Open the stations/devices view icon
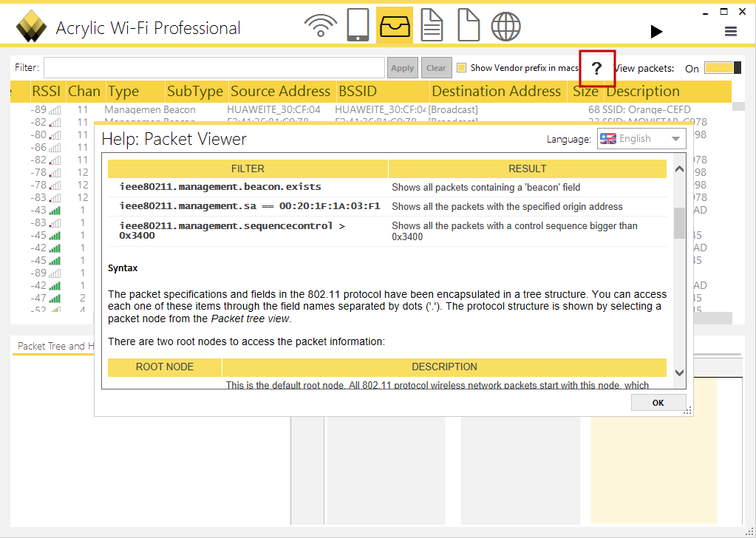756x538 pixels. pos(358,25)
